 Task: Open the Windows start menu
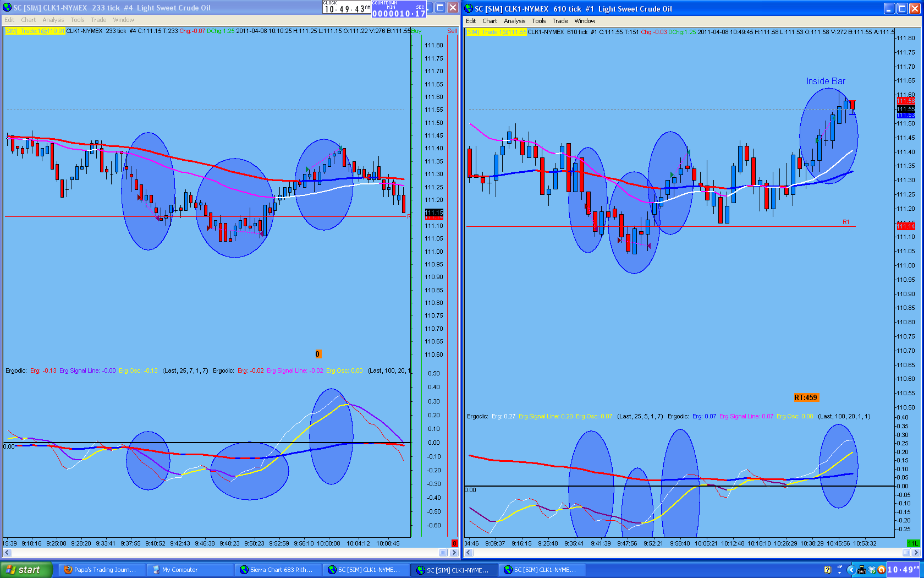tap(26, 570)
